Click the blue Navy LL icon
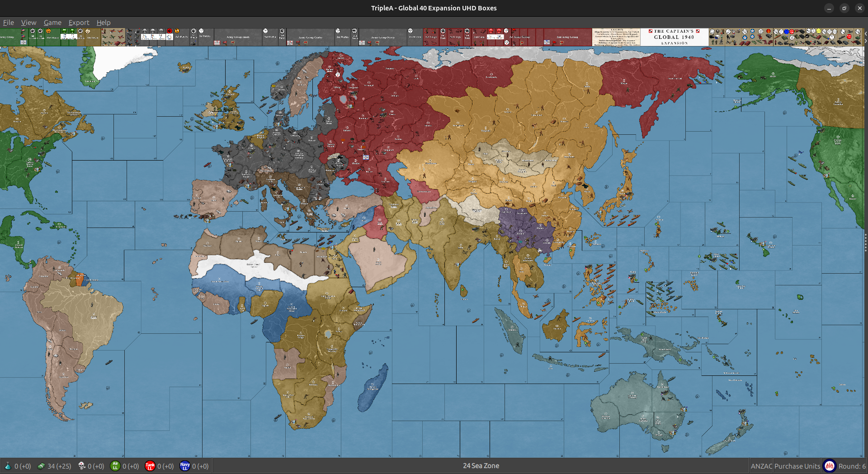 click(x=185, y=466)
